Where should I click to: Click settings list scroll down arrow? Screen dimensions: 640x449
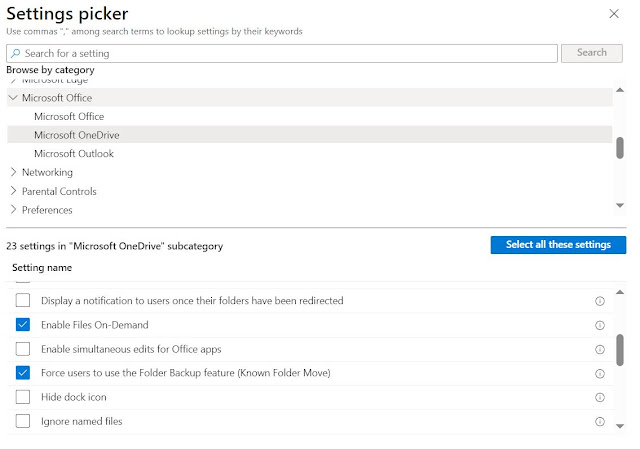tap(620, 426)
